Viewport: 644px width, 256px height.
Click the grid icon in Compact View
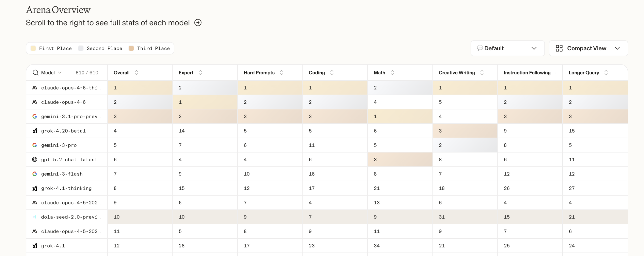[559, 48]
